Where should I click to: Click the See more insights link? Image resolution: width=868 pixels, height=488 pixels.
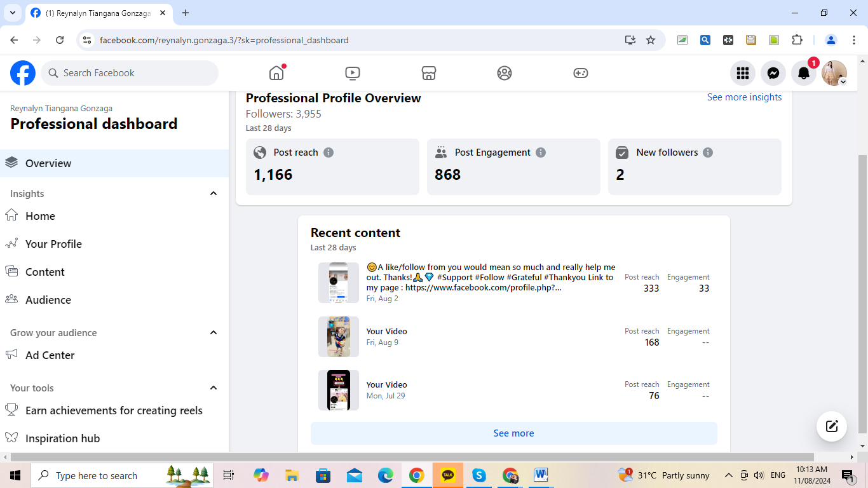pyautogui.click(x=745, y=97)
